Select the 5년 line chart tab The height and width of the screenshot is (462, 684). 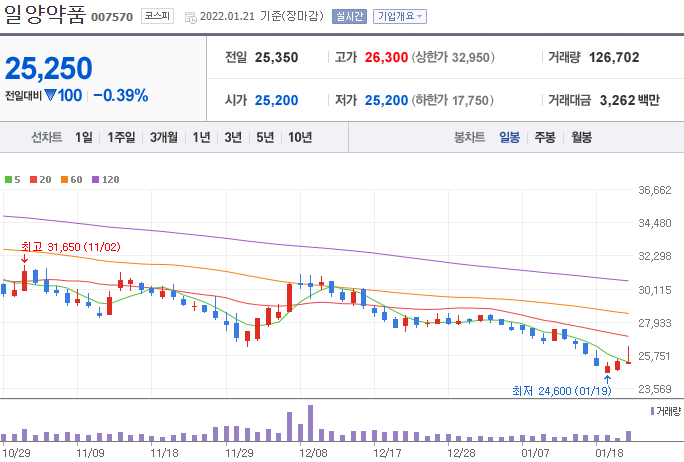click(265, 137)
